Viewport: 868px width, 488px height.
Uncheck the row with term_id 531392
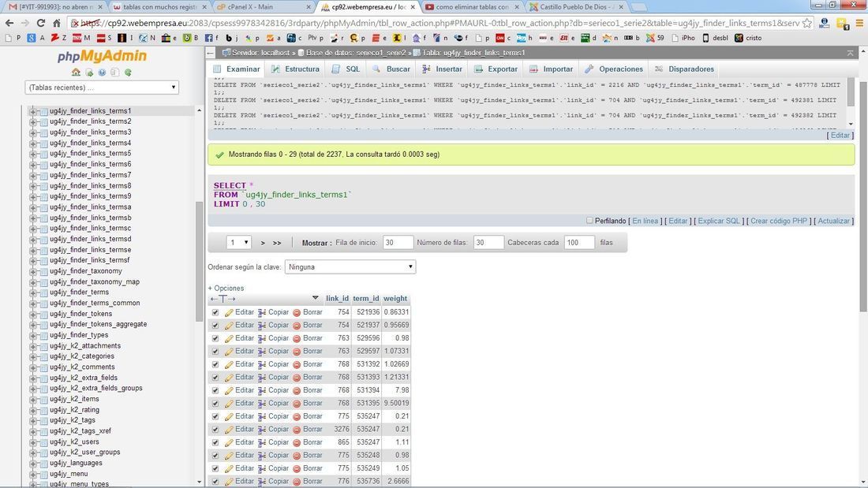pos(215,364)
